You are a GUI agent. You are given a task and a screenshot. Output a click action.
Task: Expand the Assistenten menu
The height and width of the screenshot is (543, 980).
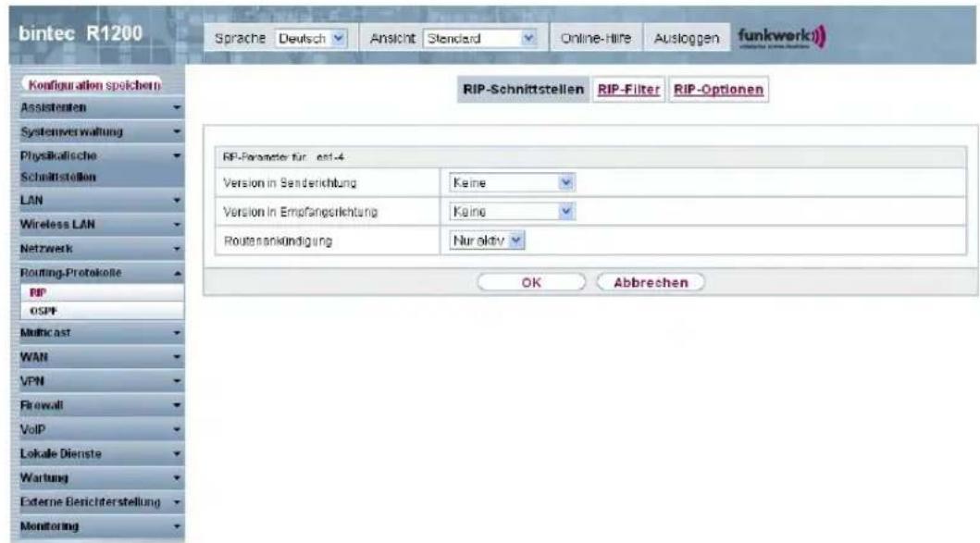[x=99, y=107]
